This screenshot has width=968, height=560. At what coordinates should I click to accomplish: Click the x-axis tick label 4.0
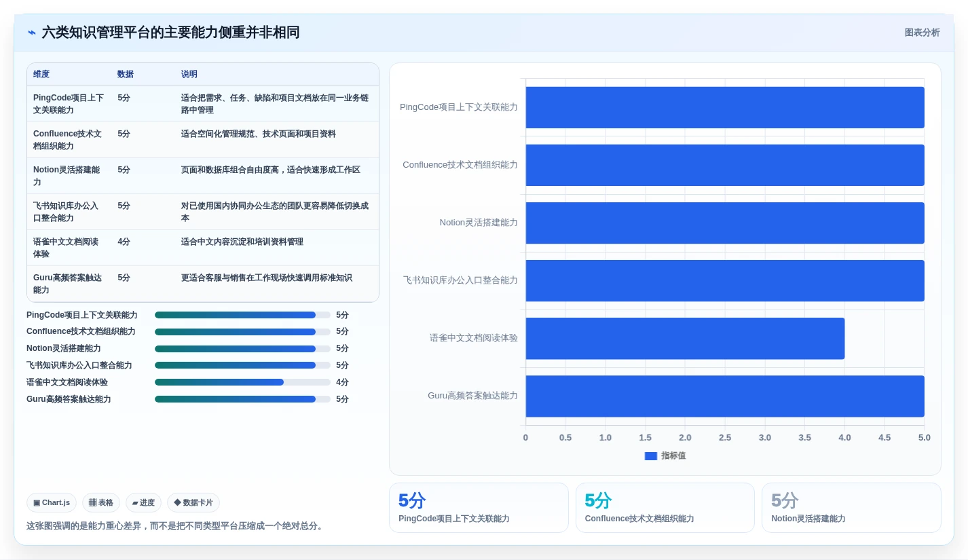(x=844, y=438)
